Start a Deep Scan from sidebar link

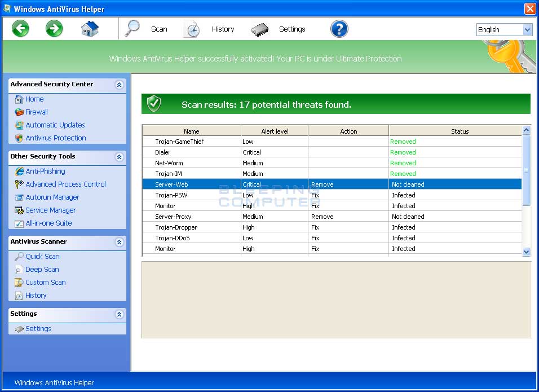point(42,270)
